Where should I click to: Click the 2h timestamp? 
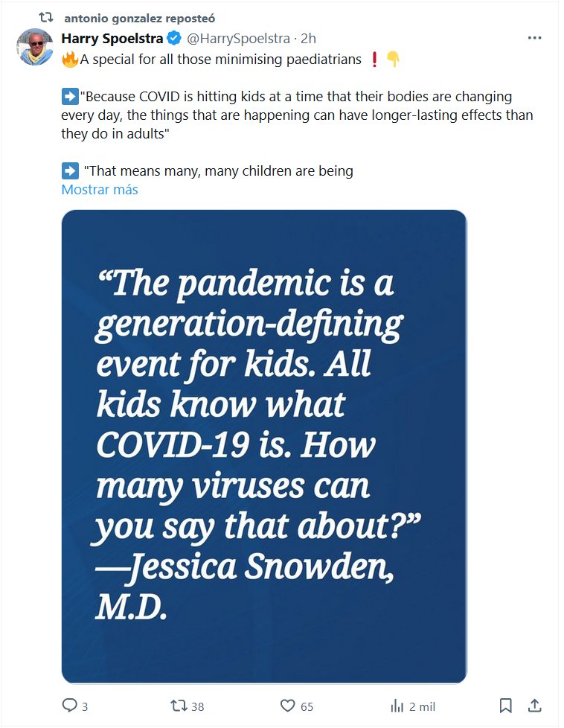[309, 39]
